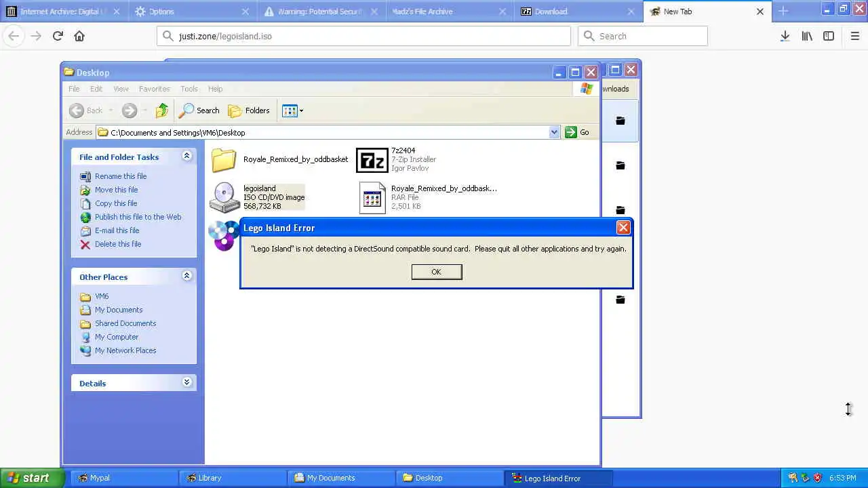Switch to Lego Island Error taskbar button
Screen dimensions: 868x488
click(558, 478)
